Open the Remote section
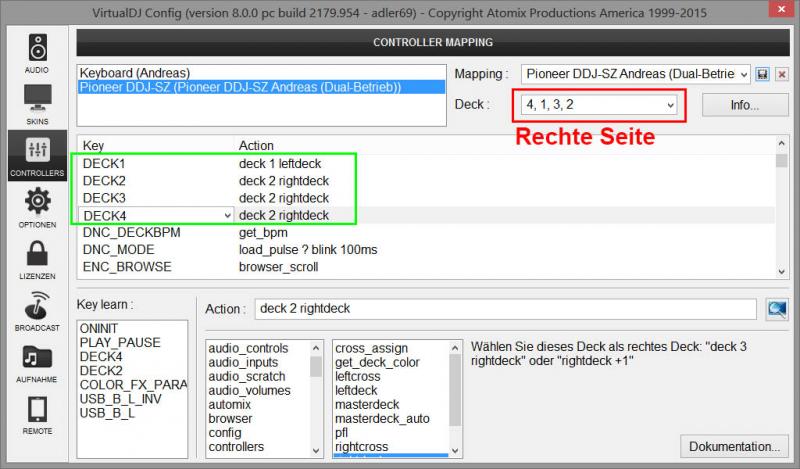 click(37, 414)
